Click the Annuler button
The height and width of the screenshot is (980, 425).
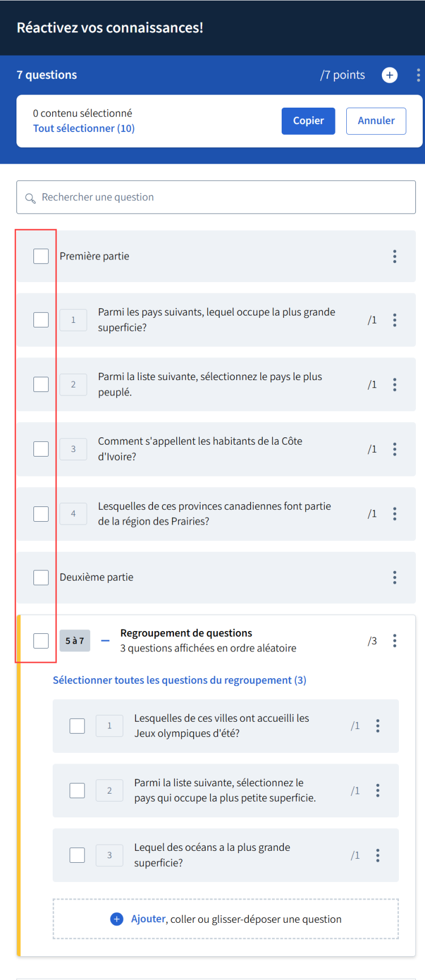click(376, 121)
